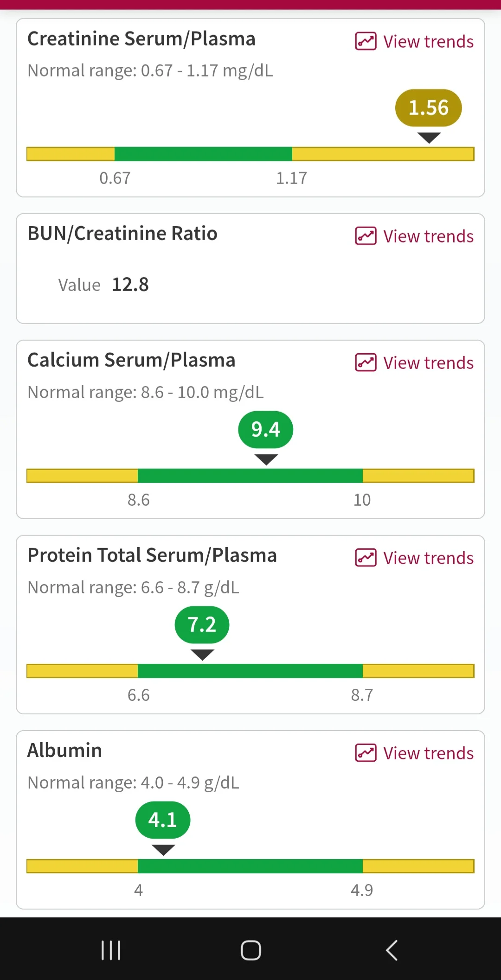Screen dimensions: 501x980
Task: Go back using the navigation arrow
Action: [392, 950]
